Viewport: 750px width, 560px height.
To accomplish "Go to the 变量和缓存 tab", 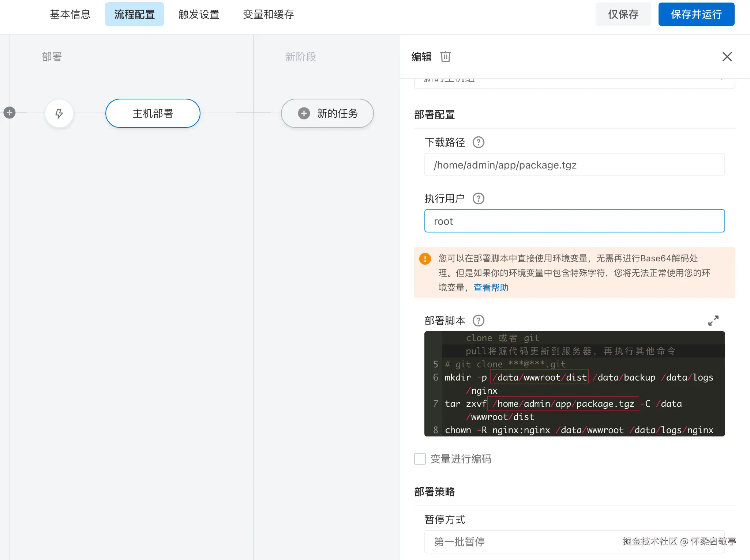I will click(x=269, y=14).
